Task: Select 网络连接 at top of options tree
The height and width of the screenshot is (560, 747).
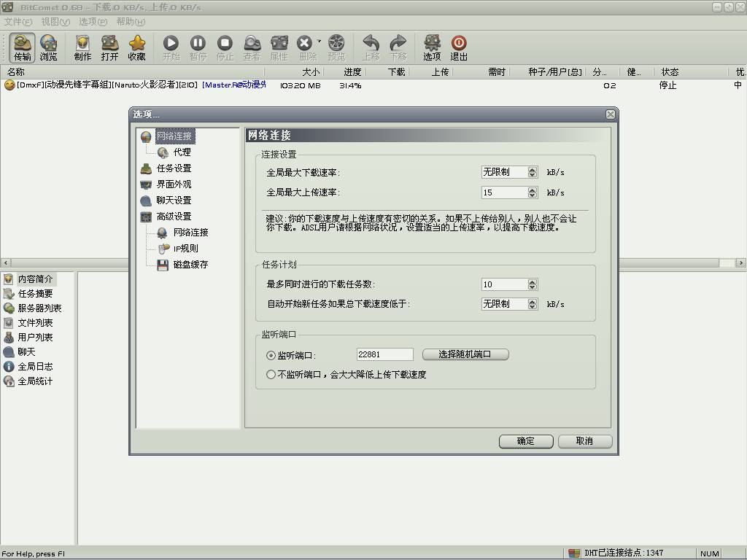Action: coord(174,136)
